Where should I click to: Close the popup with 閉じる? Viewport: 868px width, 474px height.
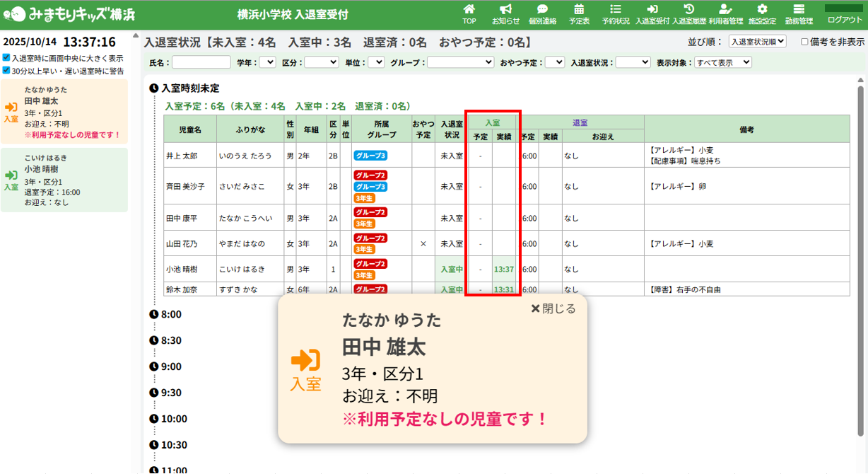[x=553, y=308]
